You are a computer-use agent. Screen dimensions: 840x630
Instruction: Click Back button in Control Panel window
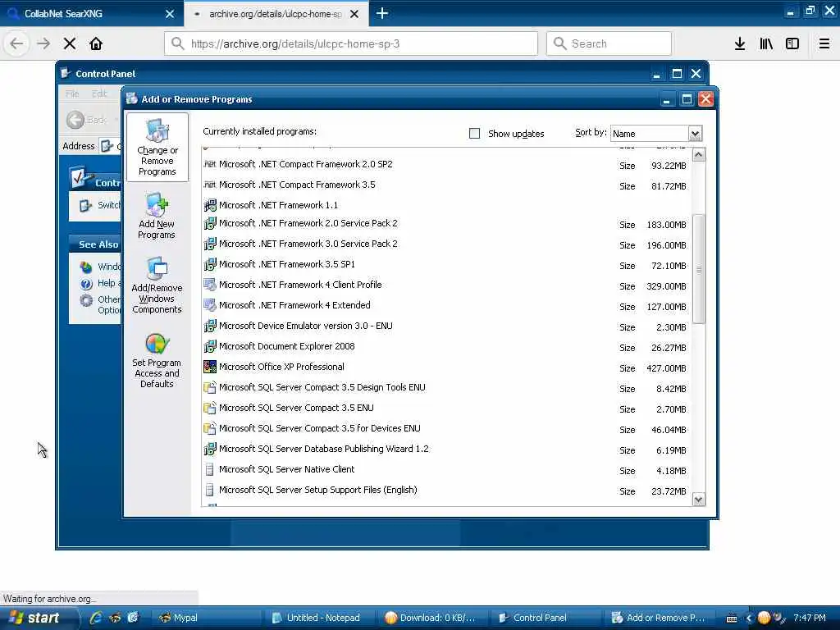[87, 120]
